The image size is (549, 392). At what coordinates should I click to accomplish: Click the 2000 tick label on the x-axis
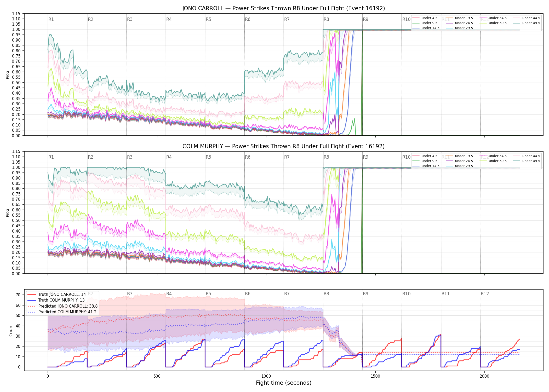click(484, 376)
